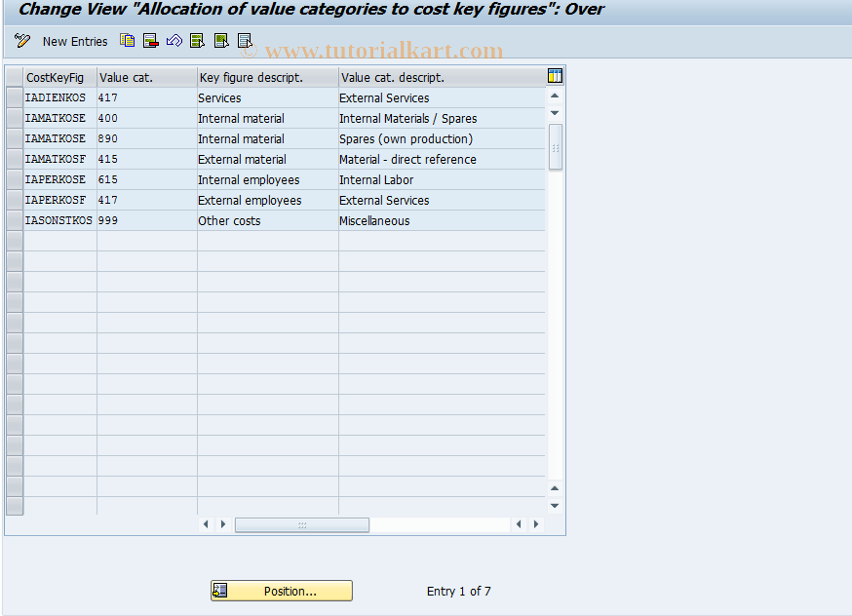
Task: Click the Copy As icon
Action: [x=127, y=41]
